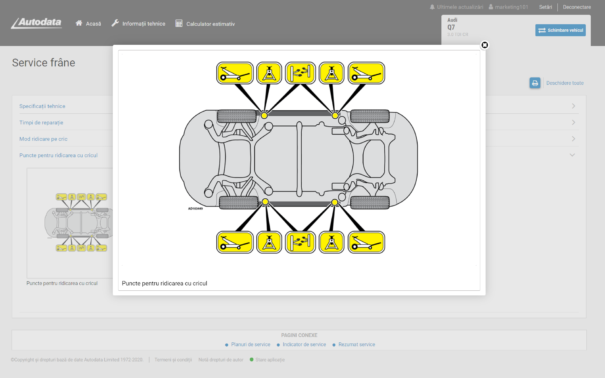This screenshot has height=378, width=605.
Task: Collapse Puncte pentru ridicarea cu cricul section
Action: coord(59,155)
